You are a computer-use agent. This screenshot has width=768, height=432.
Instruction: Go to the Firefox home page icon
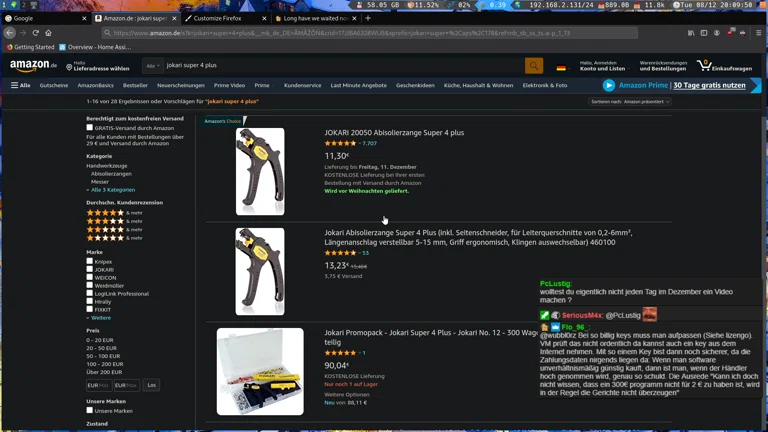[x=48, y=33]
